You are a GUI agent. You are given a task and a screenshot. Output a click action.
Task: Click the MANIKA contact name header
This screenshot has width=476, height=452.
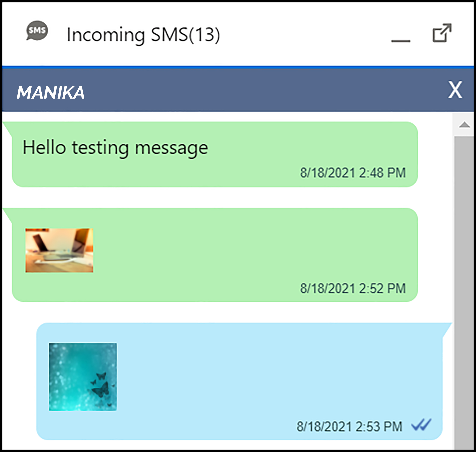click(x=51, y=92)
